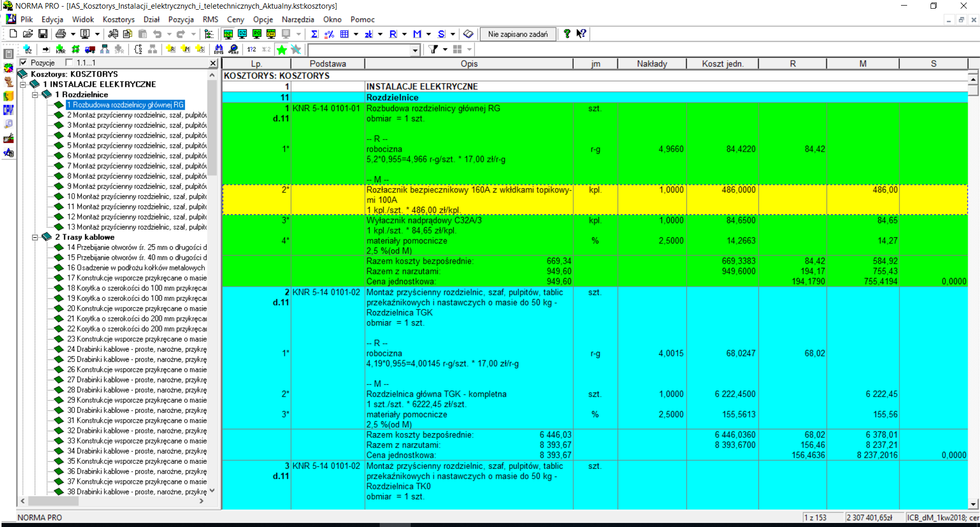Collapse the 2 Trasy kablowe tree branch
980x527 pixels.
coord(35,237)
